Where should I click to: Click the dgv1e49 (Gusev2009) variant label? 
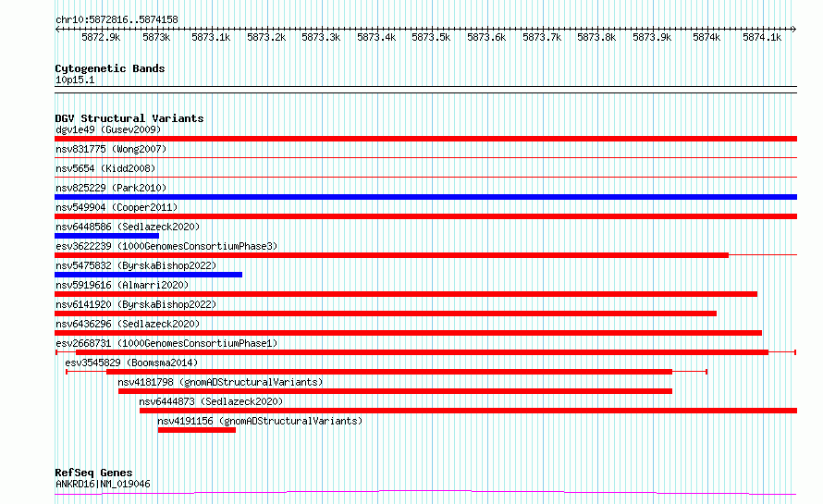click(108, 129)
